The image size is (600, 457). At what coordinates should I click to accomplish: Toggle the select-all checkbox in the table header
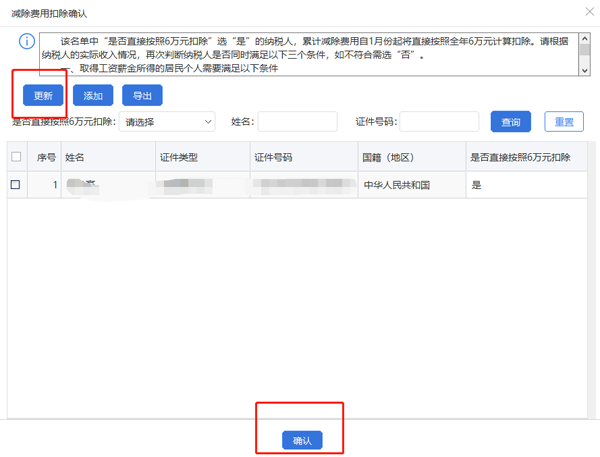tap(16, 157)
